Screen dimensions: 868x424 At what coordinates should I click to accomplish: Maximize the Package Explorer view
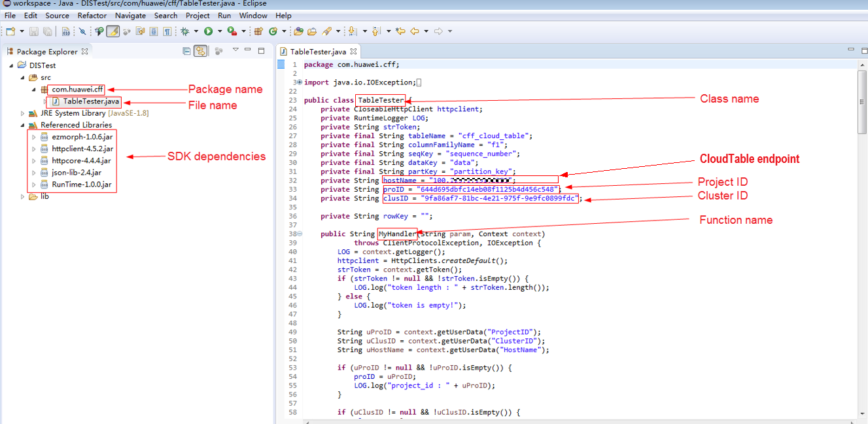coord(262,50)
